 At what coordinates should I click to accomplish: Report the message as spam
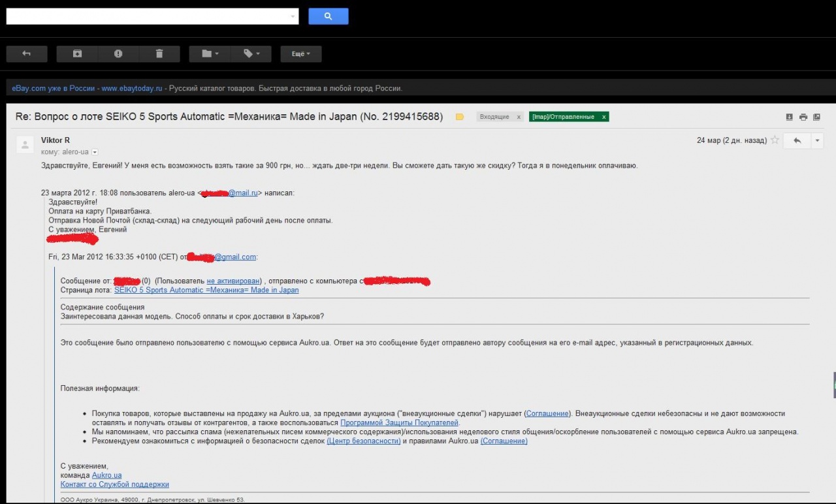(118, 54)
